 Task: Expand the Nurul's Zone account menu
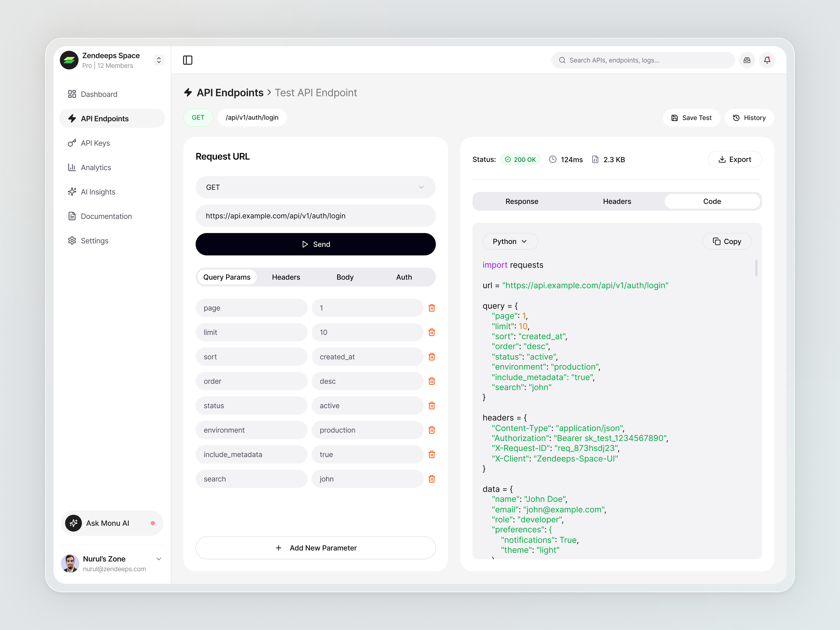click(x=159, y=559)
